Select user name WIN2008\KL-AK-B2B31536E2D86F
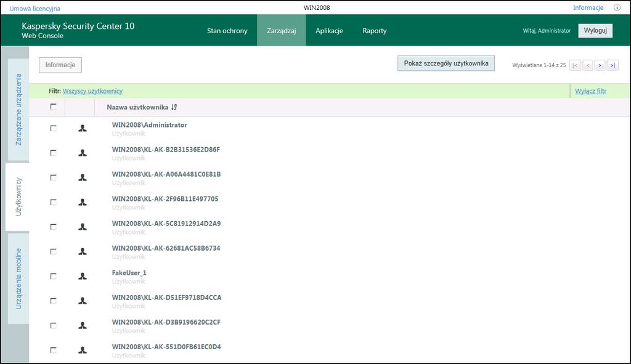Viewport: 631px width, 364px height. [x=166, y=150]
